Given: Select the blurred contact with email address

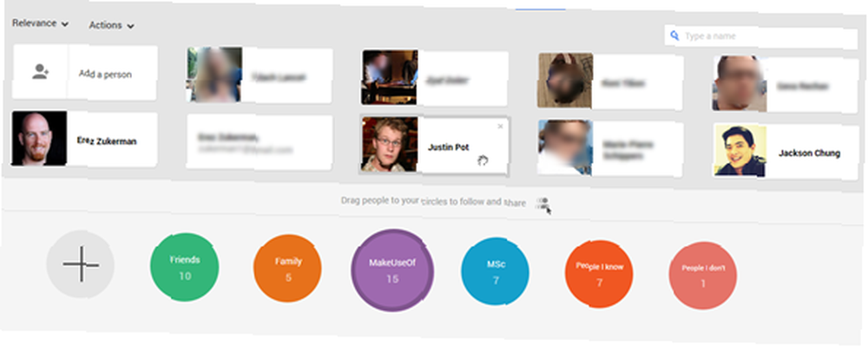Looking at the screenshot, I should pos(260,142).
